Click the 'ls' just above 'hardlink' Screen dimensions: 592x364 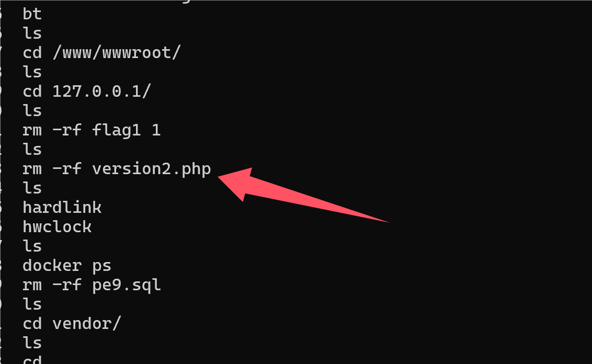32,188
